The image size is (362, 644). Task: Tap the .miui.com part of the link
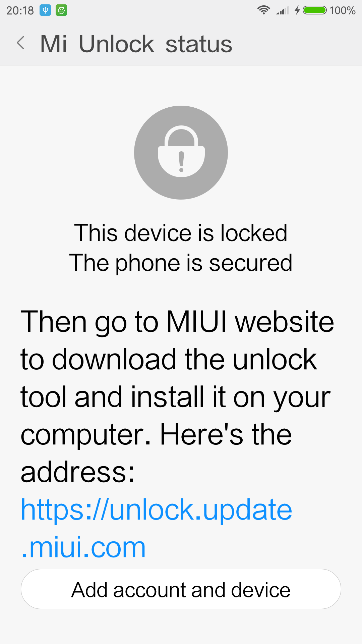pyautogui.click(x=83, y=547)
